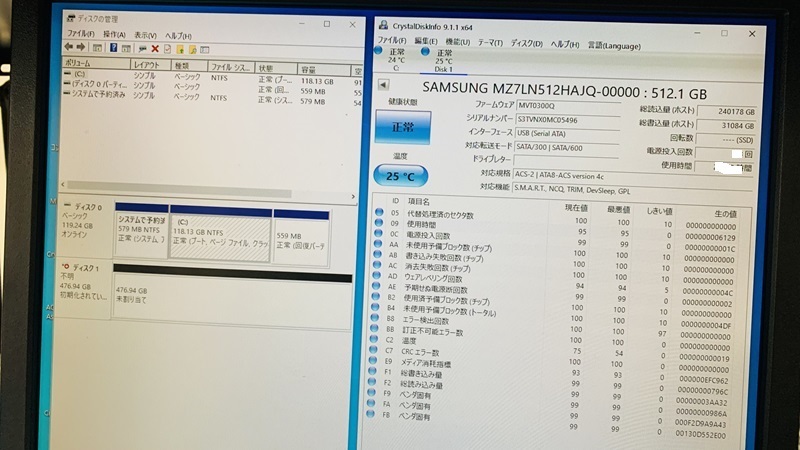The height and width of the screenshot is (450, 800).
Task: Click the Back arrow in Disk Management toolbar
Action: 69,47
